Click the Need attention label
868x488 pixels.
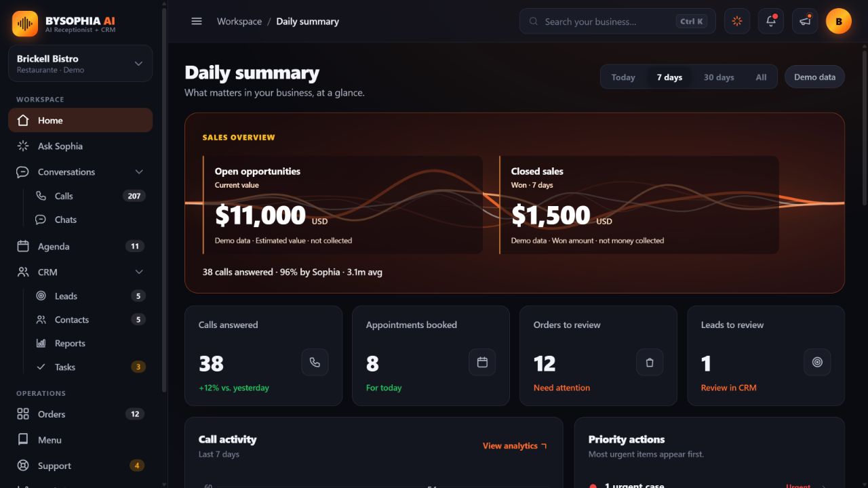[561, 388]
